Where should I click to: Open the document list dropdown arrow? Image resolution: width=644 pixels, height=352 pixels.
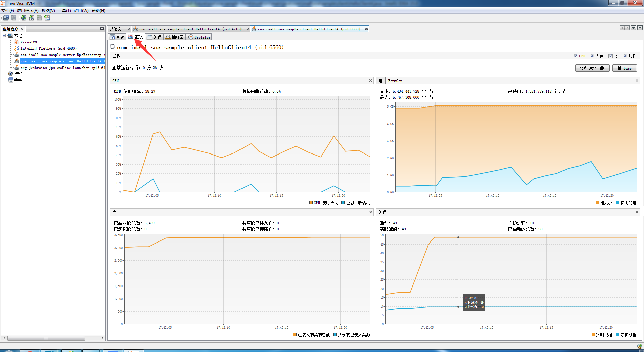633,28
